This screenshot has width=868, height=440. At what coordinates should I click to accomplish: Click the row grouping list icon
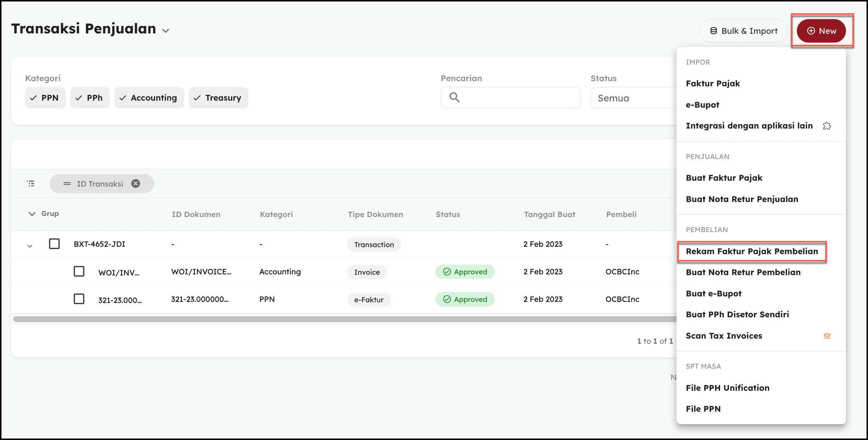[x=31, y=184]
